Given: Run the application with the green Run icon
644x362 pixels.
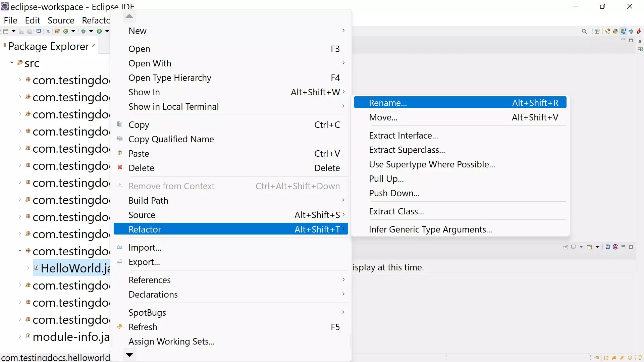Looking at the screenshot, I should pyautogui.click(x=100, y=31).
